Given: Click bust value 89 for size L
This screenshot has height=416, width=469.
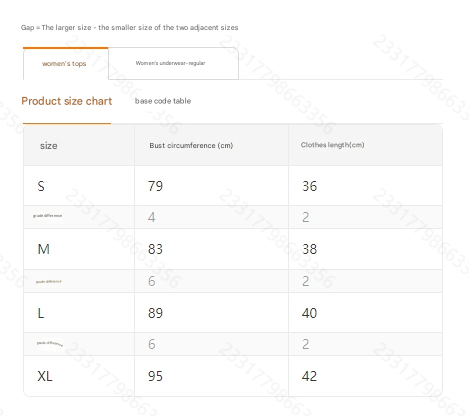Looking at the screenshot, I should (155, 313).
